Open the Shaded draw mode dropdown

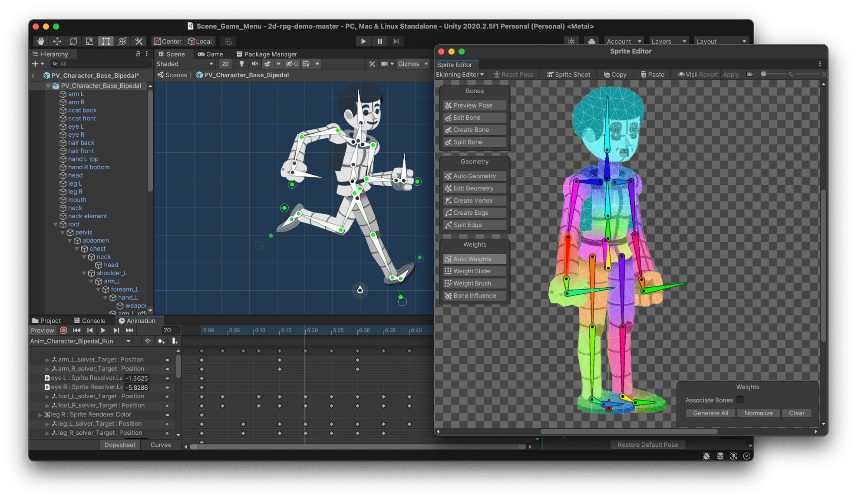click(185, 64)
